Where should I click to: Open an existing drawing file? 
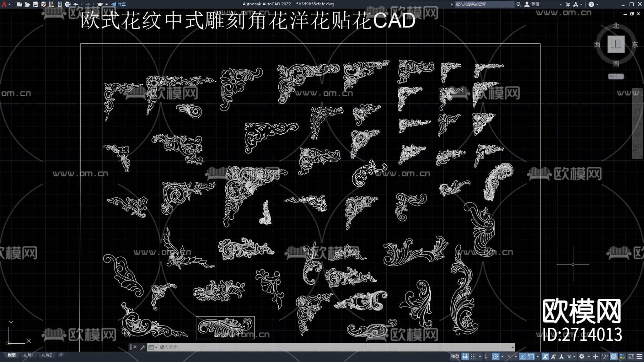(28, 4)
